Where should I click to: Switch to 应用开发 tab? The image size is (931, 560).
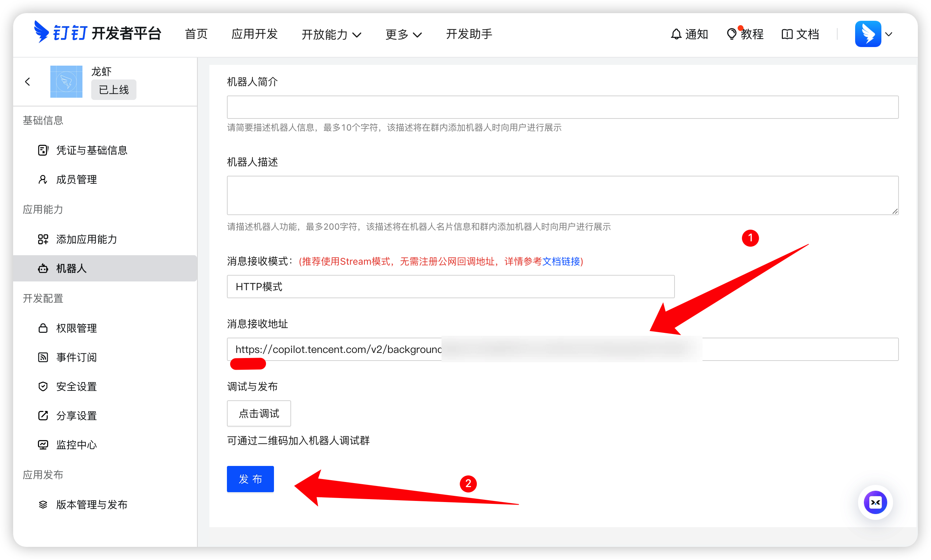click(x=255, y=34)
